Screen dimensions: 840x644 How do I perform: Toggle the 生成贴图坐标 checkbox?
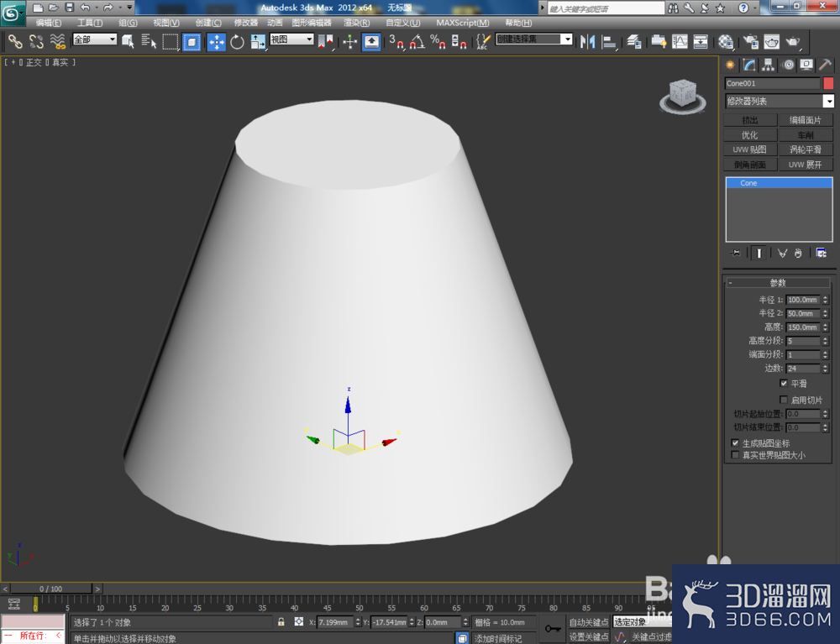click(x=735, y=442)
